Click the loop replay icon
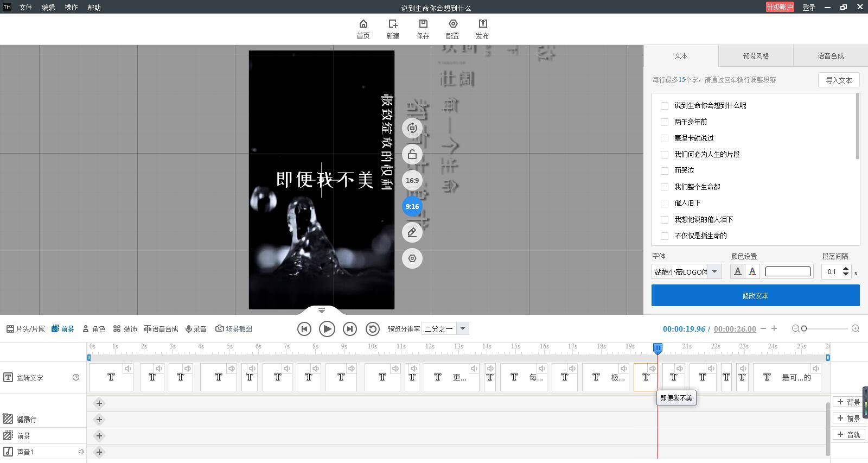Viewport: 868px width, 463px height. pyautogui.click(x=372, y=329)
